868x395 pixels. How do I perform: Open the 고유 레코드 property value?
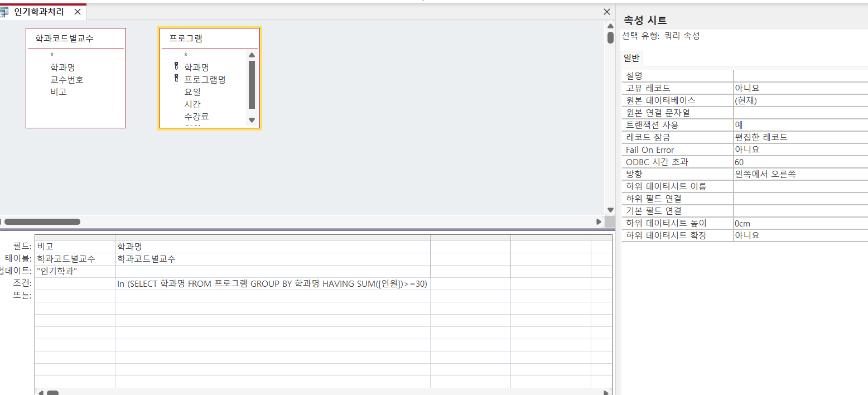[800, 88]
